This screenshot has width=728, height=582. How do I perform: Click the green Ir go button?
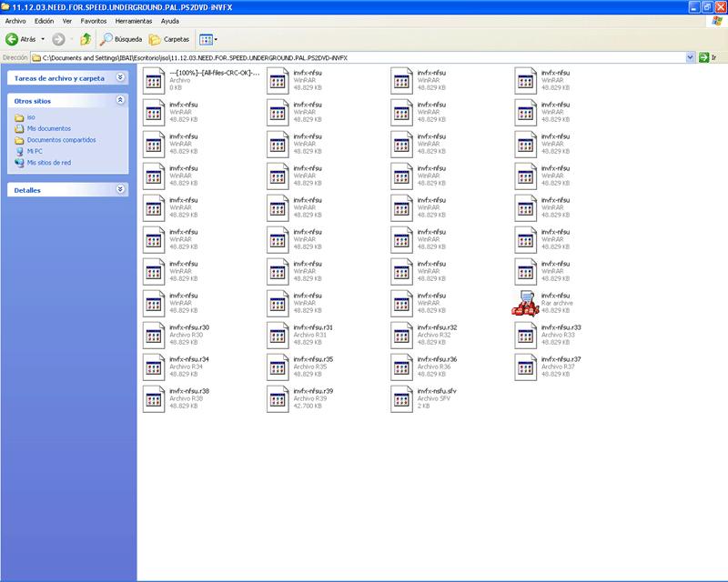[x=708, y=57]
